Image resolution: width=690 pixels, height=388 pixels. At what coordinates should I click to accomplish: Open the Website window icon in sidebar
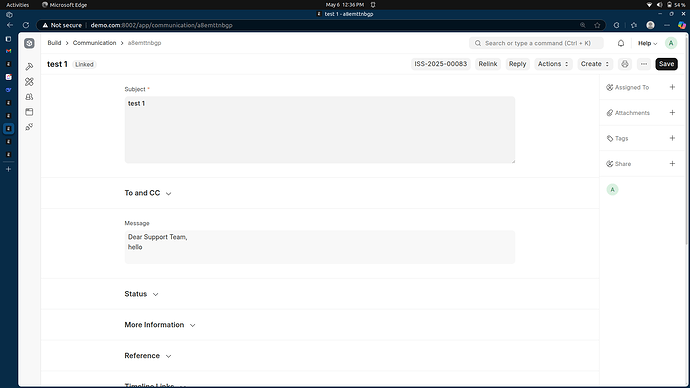[x=29, y=112]
